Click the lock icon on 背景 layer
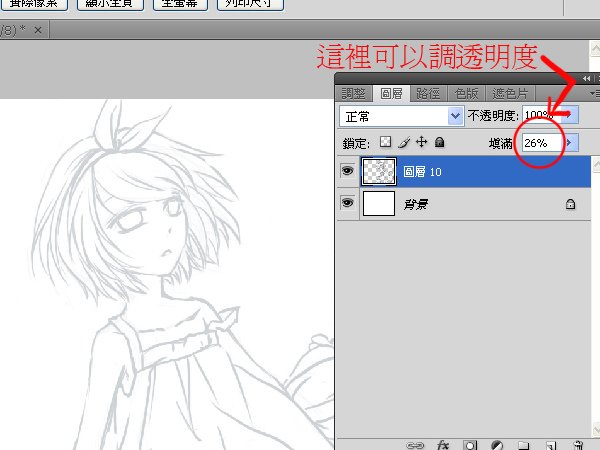 tap(570, 204)
